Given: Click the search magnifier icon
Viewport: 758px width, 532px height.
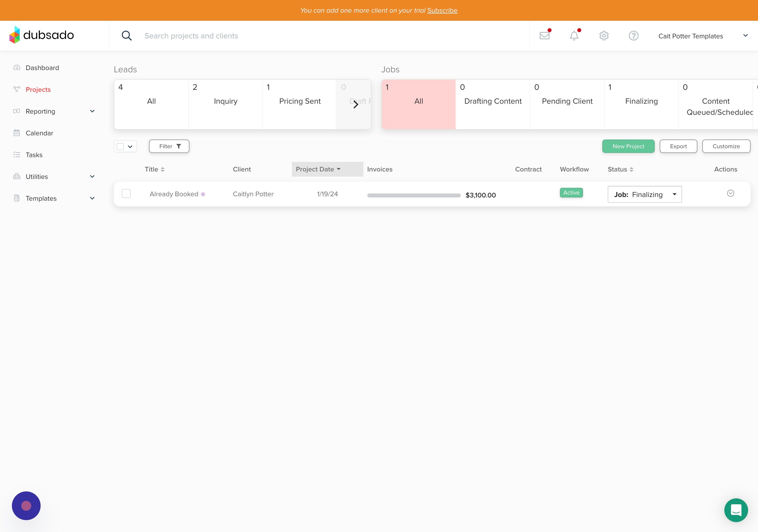Looking at the screenshot, I should pyautogui.click(x=126, y=36).
